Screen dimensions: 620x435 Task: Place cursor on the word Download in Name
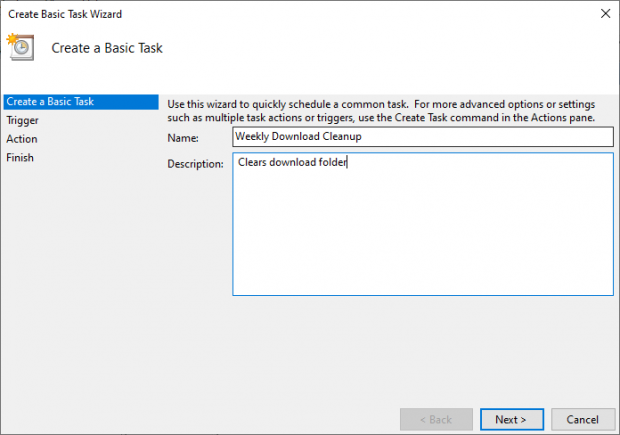click(x=295, y=136)
